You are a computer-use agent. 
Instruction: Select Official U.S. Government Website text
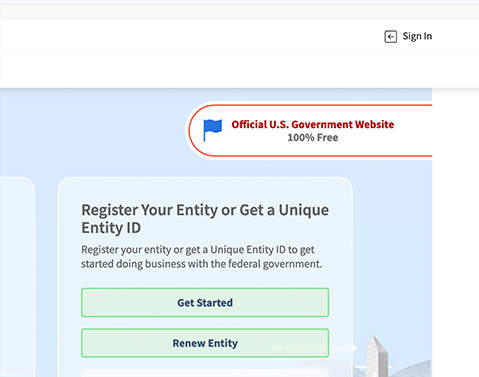coord(313,124)
